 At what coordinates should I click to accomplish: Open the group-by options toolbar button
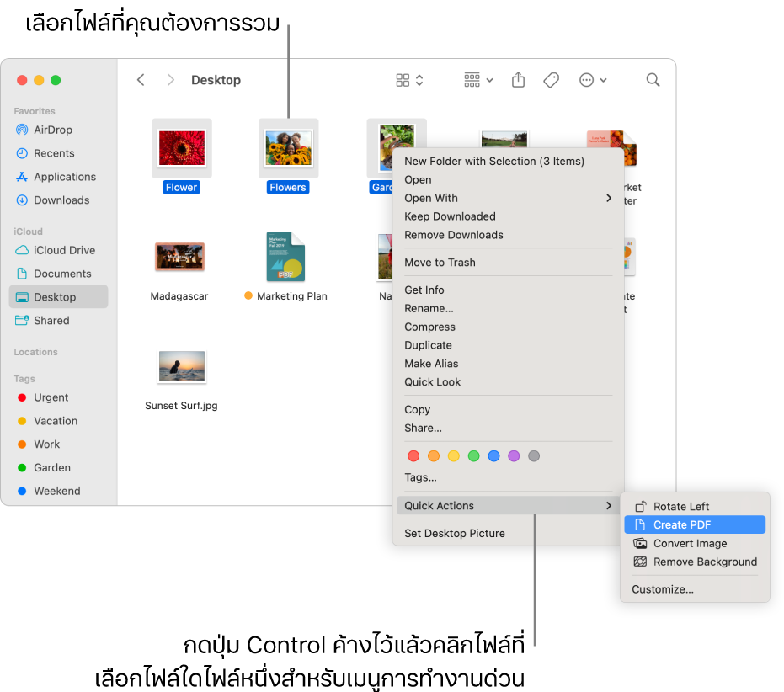coord(478,80)
